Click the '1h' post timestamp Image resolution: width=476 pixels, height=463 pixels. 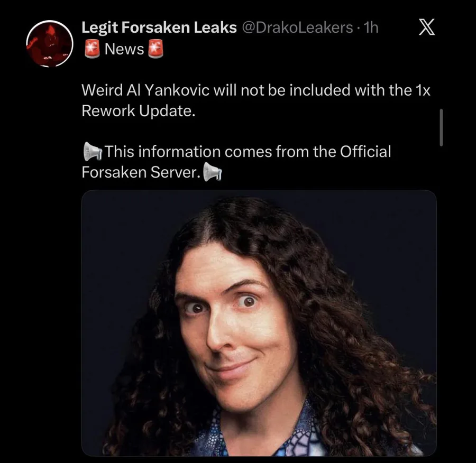[371, 27]
